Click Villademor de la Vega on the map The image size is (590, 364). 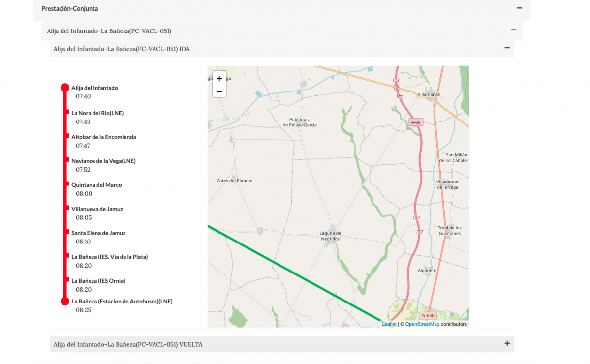(x=447, y=184)
